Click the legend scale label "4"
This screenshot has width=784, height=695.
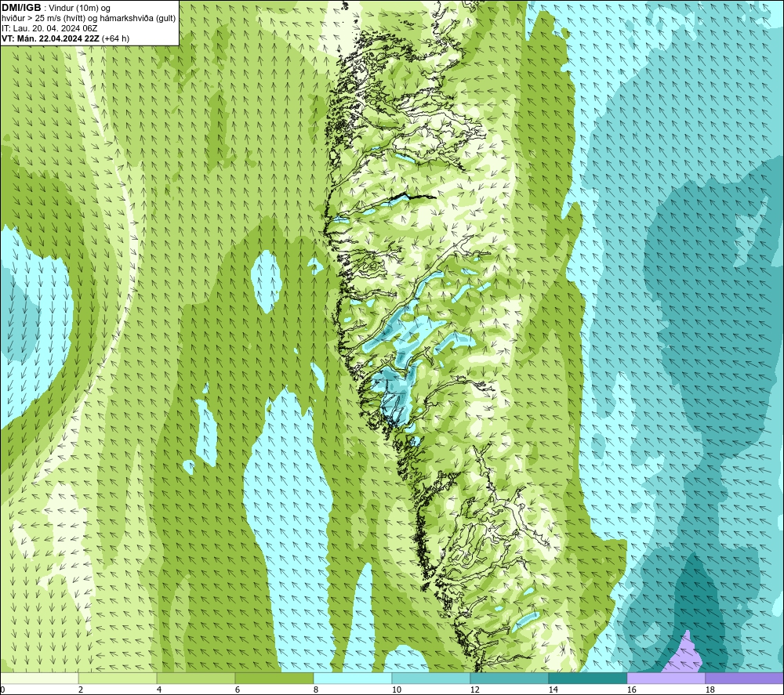(x=159, y=690)
